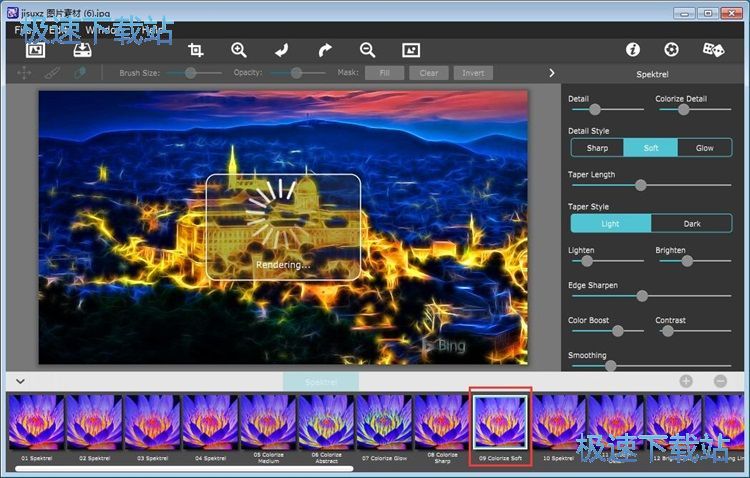Expand the toolbar right arrow
Screen dimensions: 750x478
coord(551,73)
